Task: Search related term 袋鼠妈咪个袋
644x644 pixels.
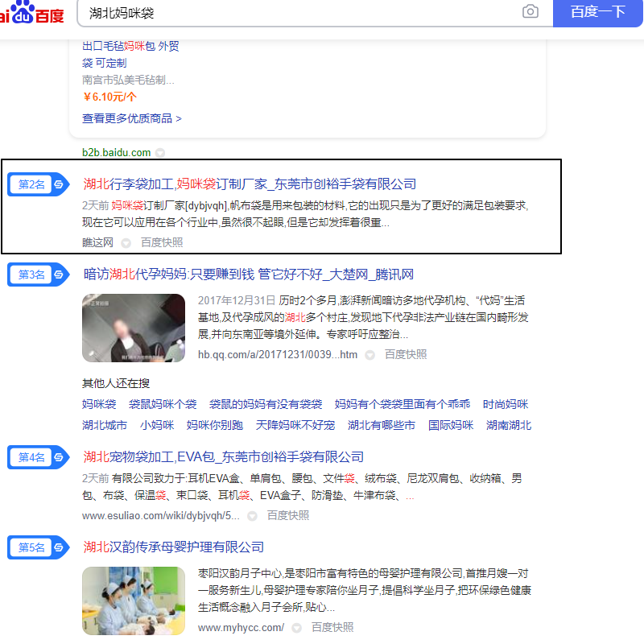Action: click(163, 404)
